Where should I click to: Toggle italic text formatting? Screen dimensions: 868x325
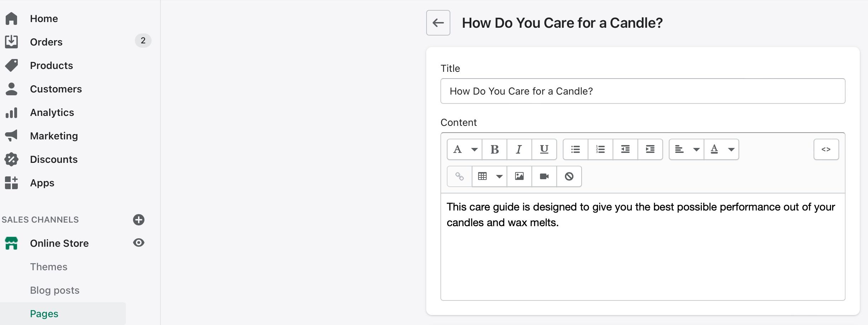tap(519, 149)
